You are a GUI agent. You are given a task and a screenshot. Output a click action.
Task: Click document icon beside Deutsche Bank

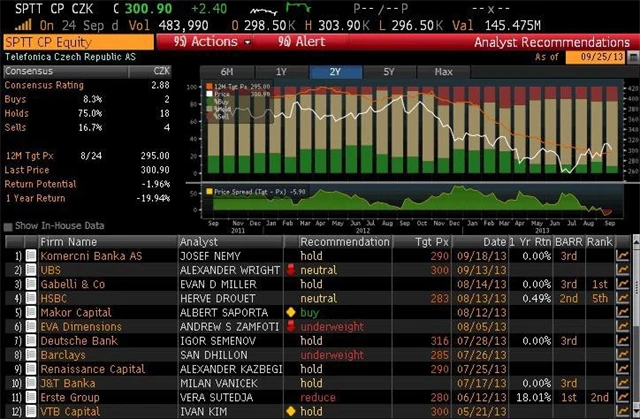click(29, 340)
